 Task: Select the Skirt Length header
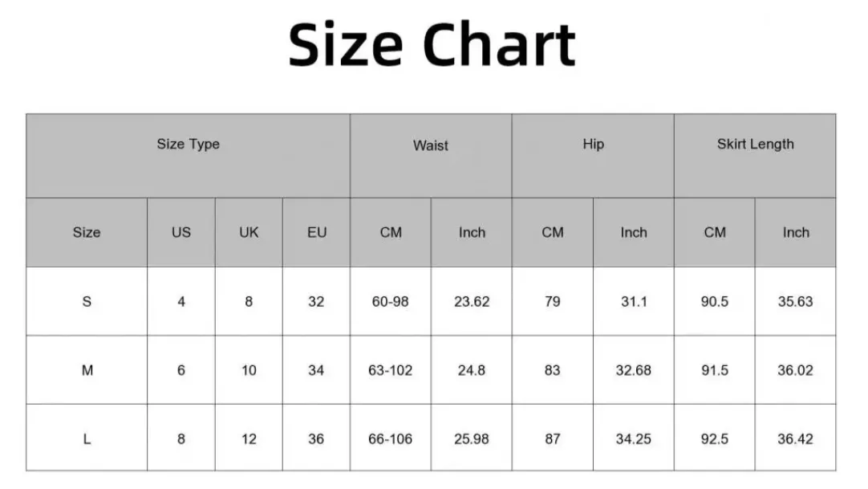click(x=755, y=156)
